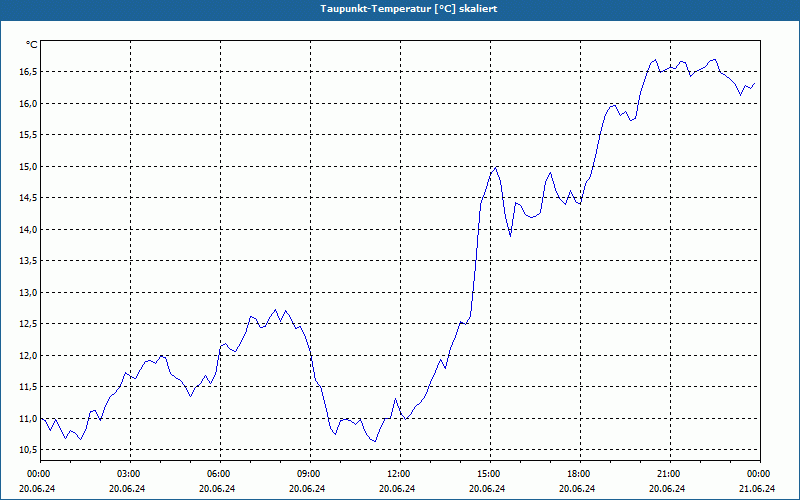Click the 06:00 time label on the x-axis
800x500 pixels.
(220, 474)
